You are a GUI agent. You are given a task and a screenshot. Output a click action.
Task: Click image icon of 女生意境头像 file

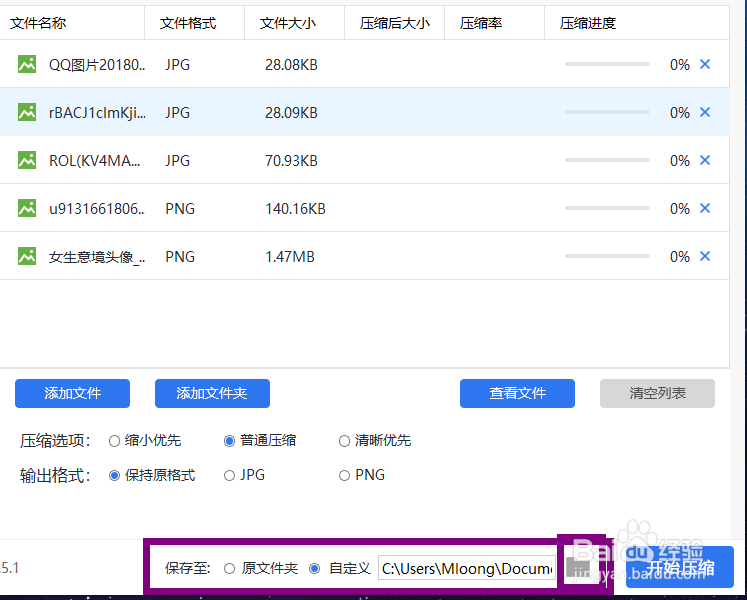(27, 256)
